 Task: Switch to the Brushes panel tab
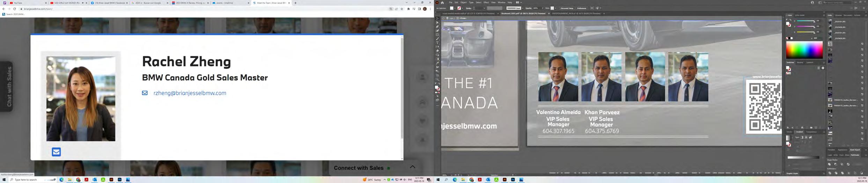pyautogui.click(x=800, y=63)
